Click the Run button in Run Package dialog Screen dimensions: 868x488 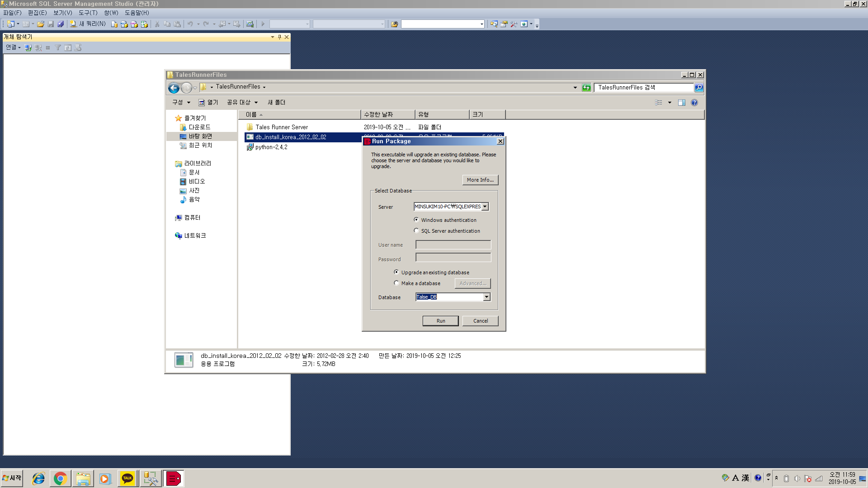pyautogui.click(x=441, y=321)
